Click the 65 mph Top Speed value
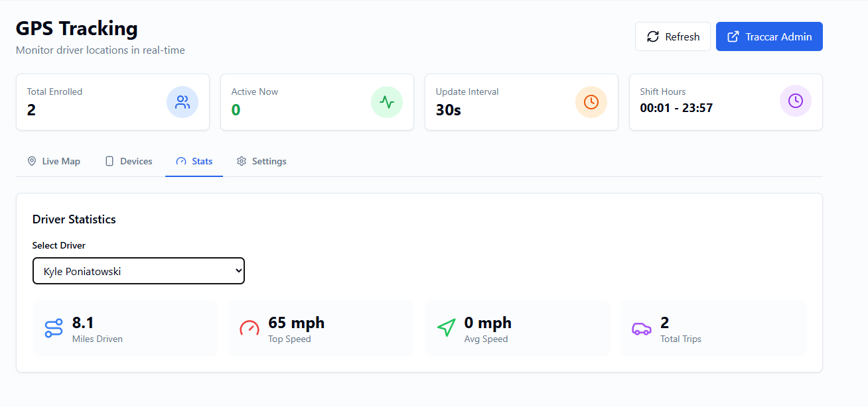Viewport: 868px width, 407px height. click(297, 323)
